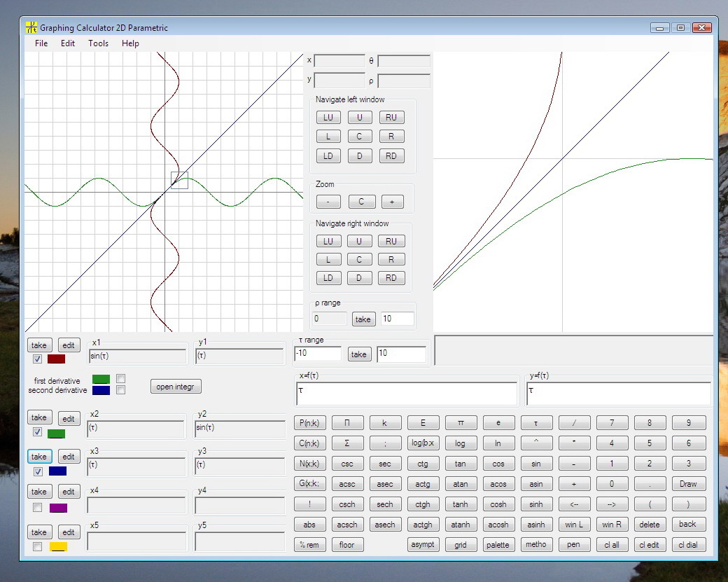Image resolution: width=728 pixels, height=582 pixels.
Task: Click RU in Navigate left window
Action: coord(391,118)
